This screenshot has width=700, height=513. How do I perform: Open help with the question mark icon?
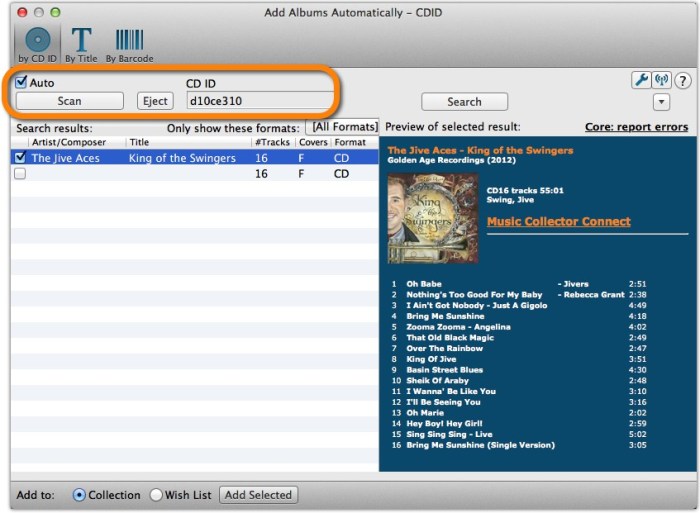[x=682, y=81]
